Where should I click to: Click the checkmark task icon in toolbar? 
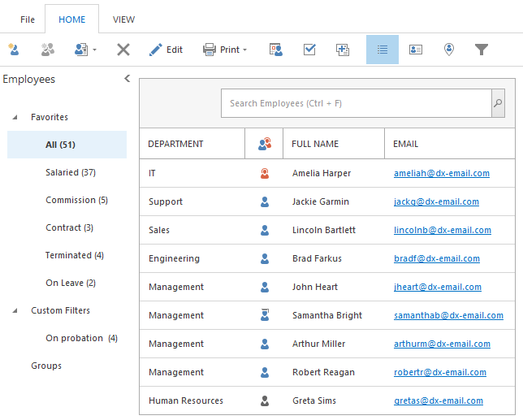pos(309,50)
